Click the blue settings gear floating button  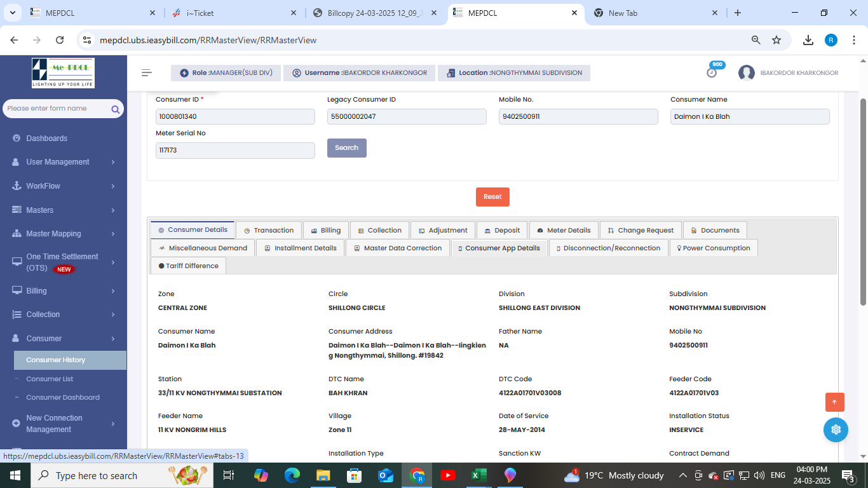click(x=836, y=430)
